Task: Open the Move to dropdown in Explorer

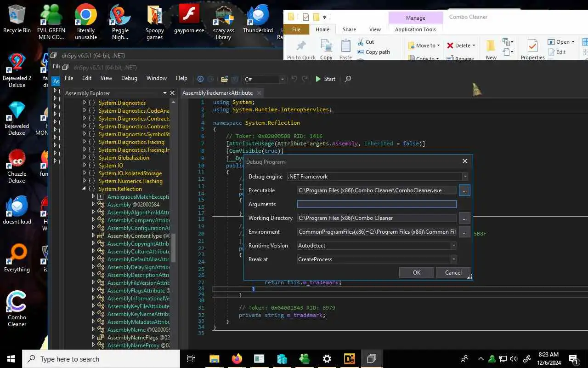Action: point(424,46)
